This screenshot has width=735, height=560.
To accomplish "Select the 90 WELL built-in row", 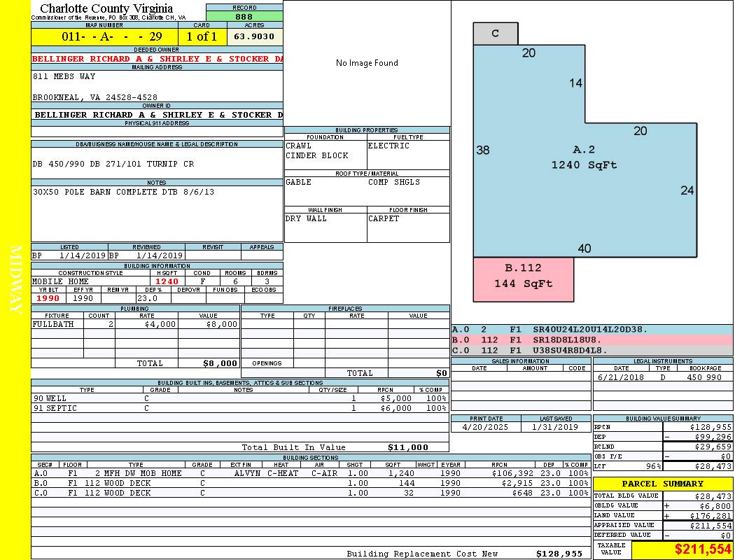I will [x=238, y=398].
